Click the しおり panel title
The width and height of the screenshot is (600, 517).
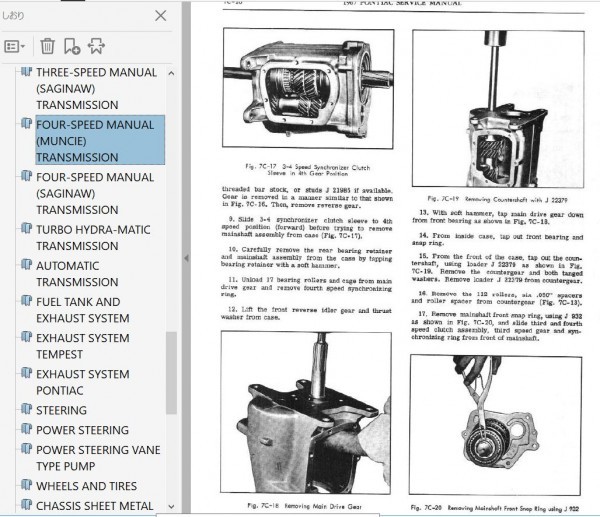tap(13, 16)
